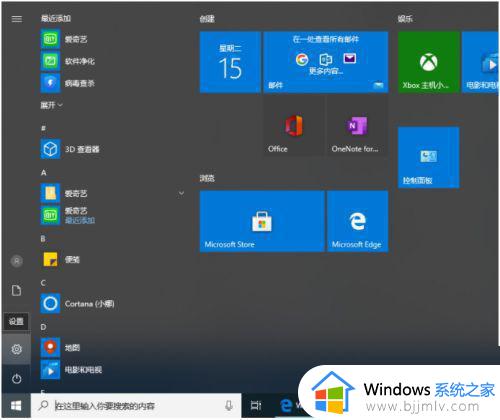Image resolution: width=500 pixels, height=420 pixels.
Task: Click the taskbar search box
Action: point(136,406)
